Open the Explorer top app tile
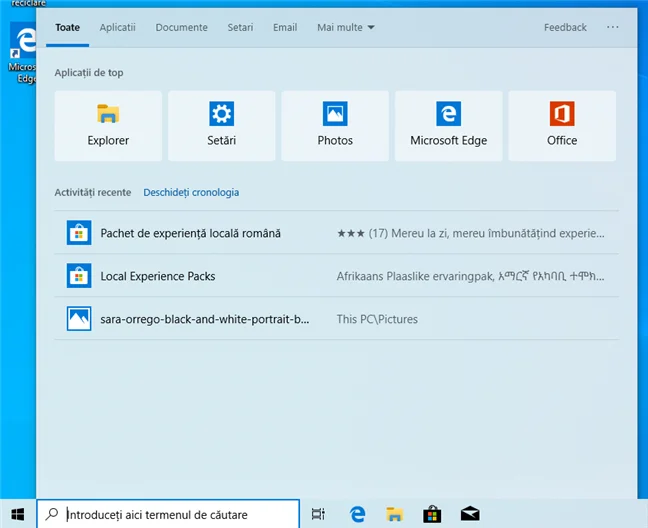648x528 pixels. (x=108, y=126)
